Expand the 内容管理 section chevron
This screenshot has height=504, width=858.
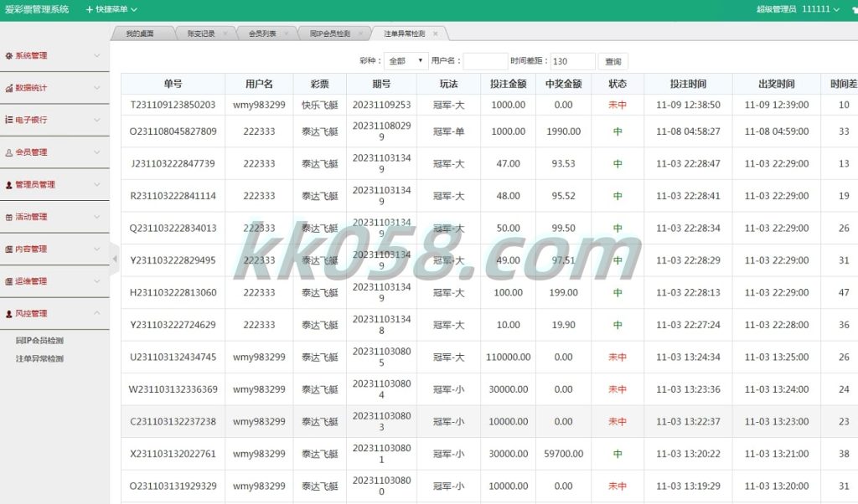[x=97, y=249]
